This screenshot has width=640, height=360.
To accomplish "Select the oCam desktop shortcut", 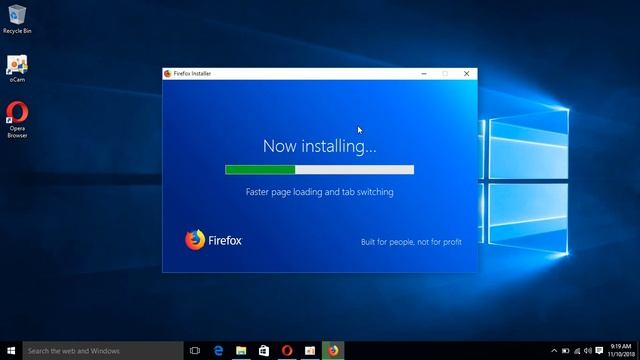I will tap(17, 68).
